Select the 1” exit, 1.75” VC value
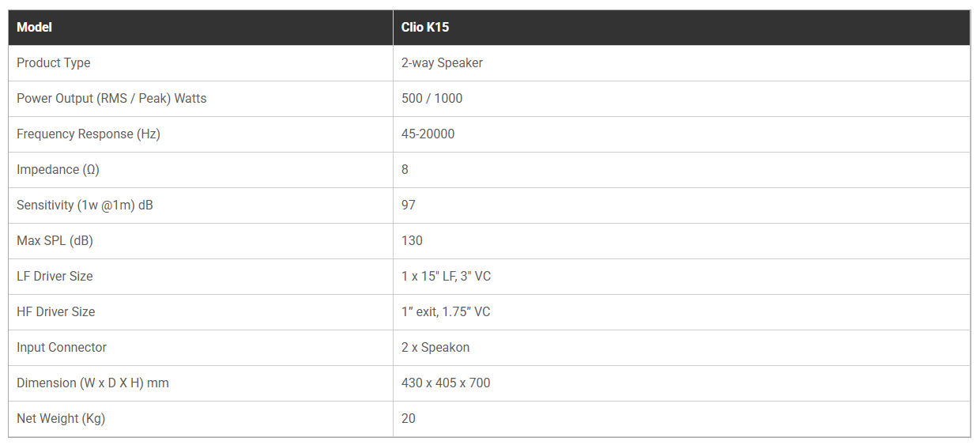980x445 pixels. pos(446,312)
